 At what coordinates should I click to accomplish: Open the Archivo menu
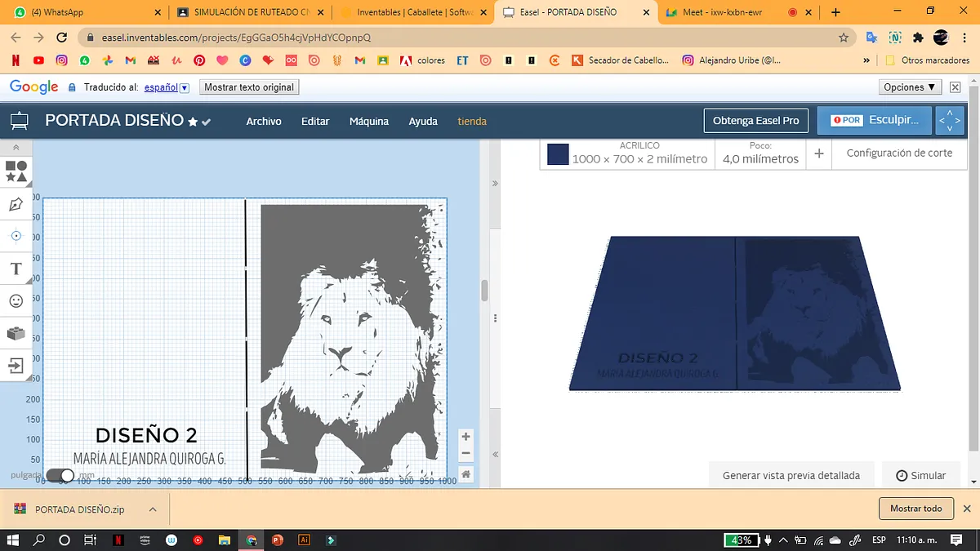click(264, 121)
